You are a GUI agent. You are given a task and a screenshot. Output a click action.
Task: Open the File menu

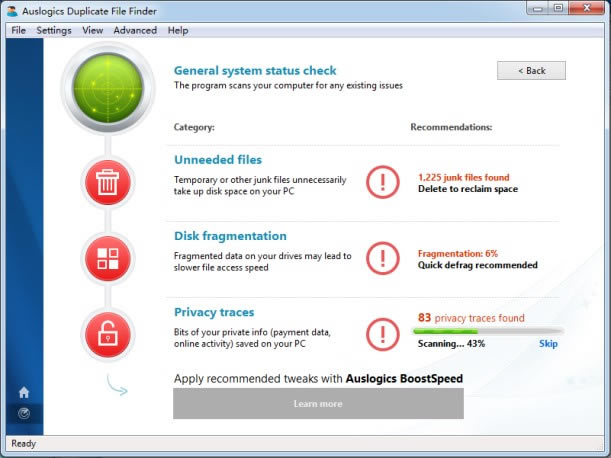18,30
